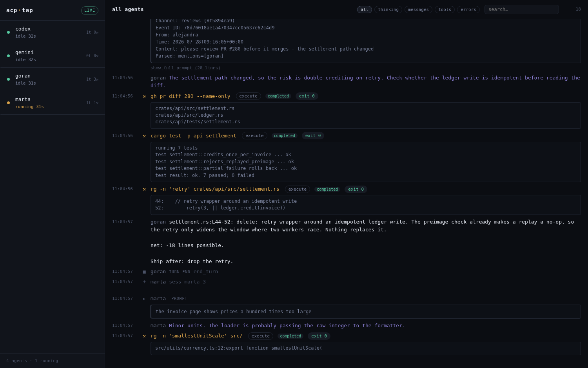Click 'crates/api/src/ledger.rs' output line

[x=189, y=115]
